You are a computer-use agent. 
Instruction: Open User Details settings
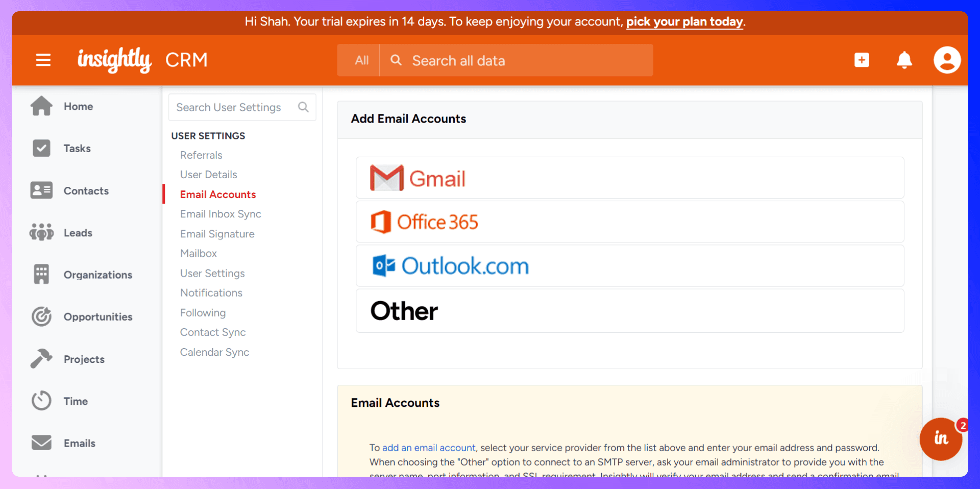pyautogui.click(x=209, y=175)
